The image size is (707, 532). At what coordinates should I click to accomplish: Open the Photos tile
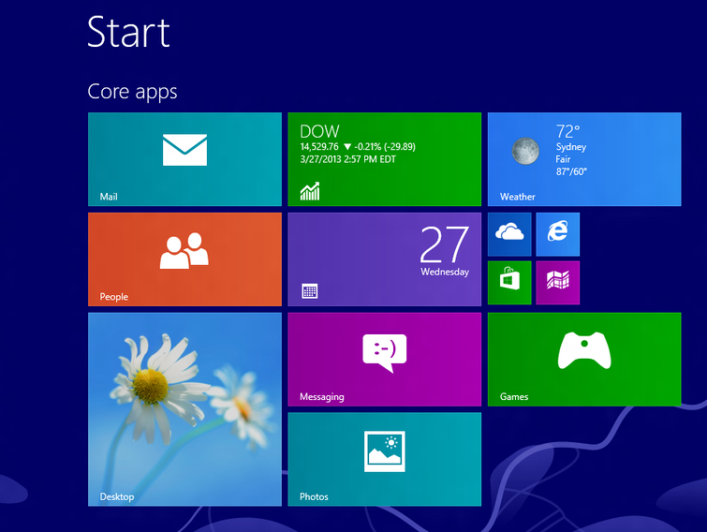click(385, 459)
